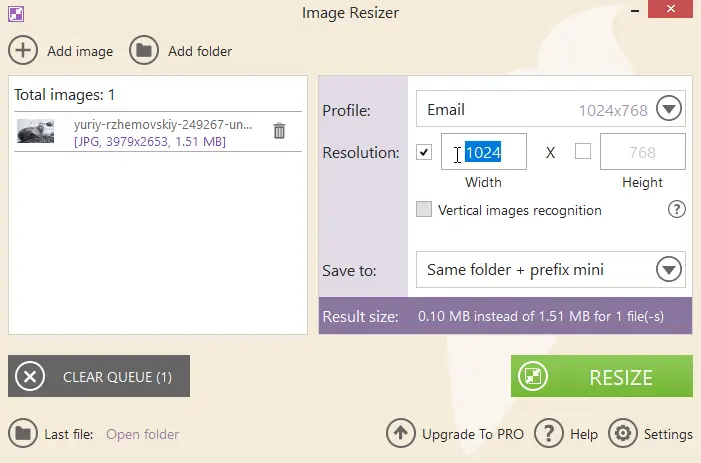The image size is (701, 463).
Task: Select the yuriy-rzhemovskiy-249267 file name
Action: (163, 124)
